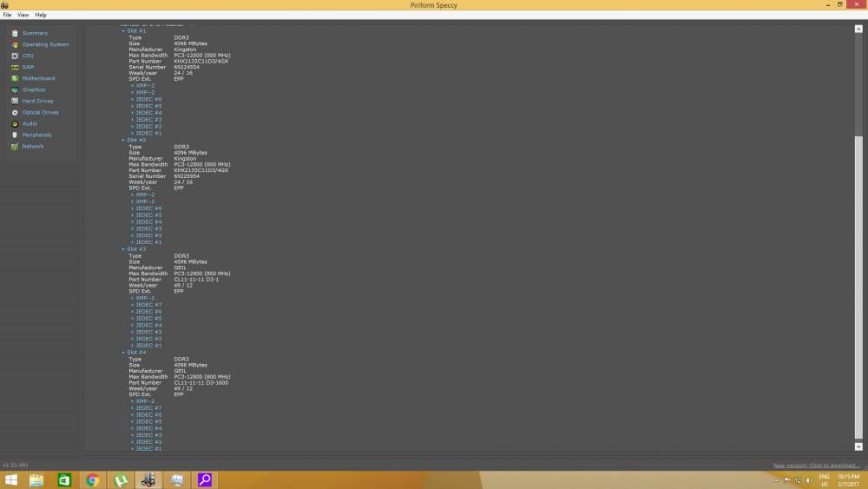868x489 pixels.
Task: Select GEIL manufacturer value in Slot #3
Action: coord(180,268)
